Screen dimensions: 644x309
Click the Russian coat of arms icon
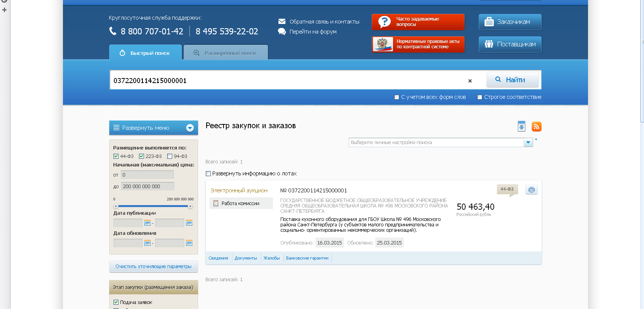[x=383, y=44]
